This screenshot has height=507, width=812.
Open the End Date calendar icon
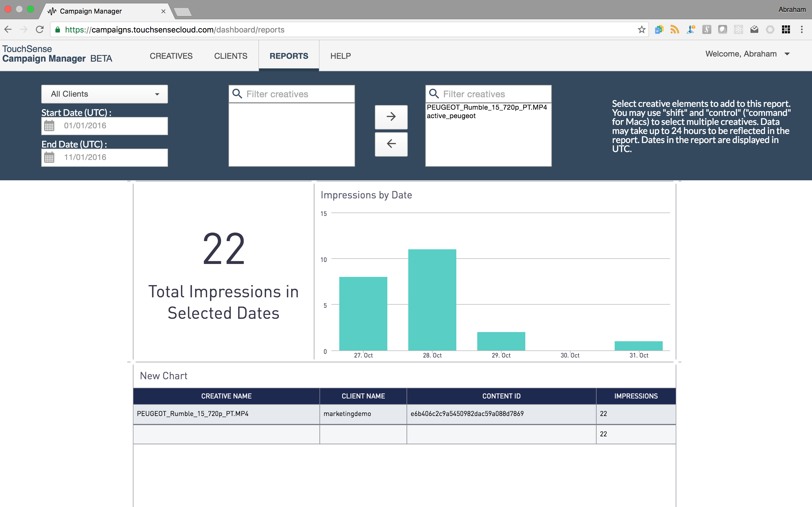[x=49, y=157]
